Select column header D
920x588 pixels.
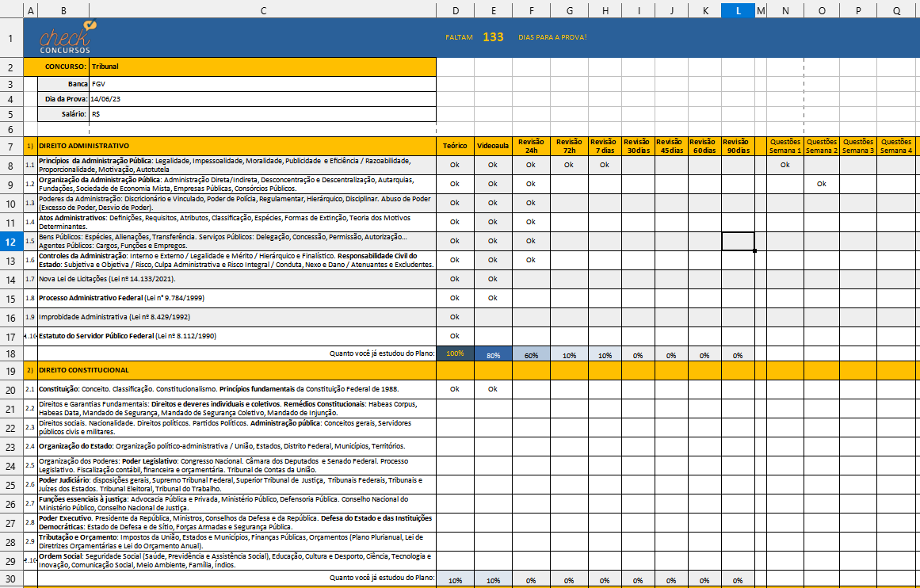click(x=455, y=10)
